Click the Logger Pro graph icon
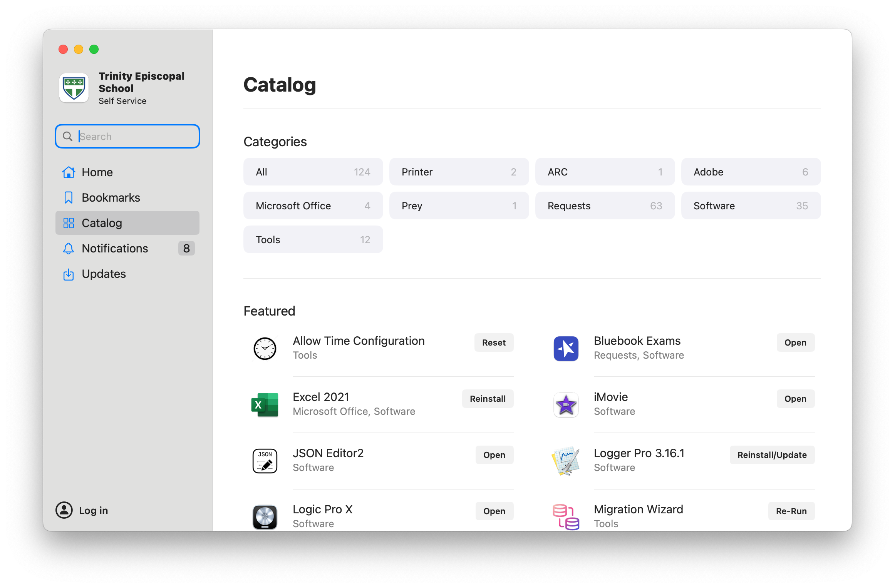The image size is (895, 588). pyautogui.click(x=566, y=461)
